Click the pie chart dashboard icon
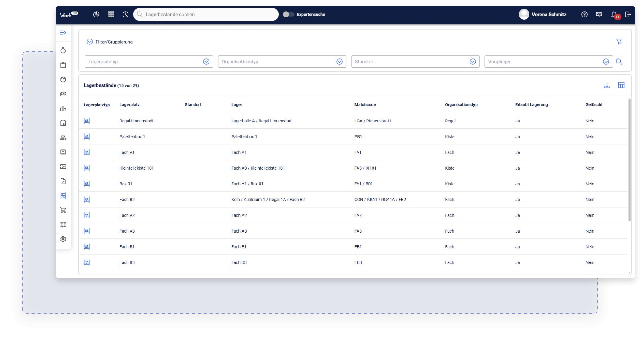Screen dimensions: 644x339 point(96,14)
